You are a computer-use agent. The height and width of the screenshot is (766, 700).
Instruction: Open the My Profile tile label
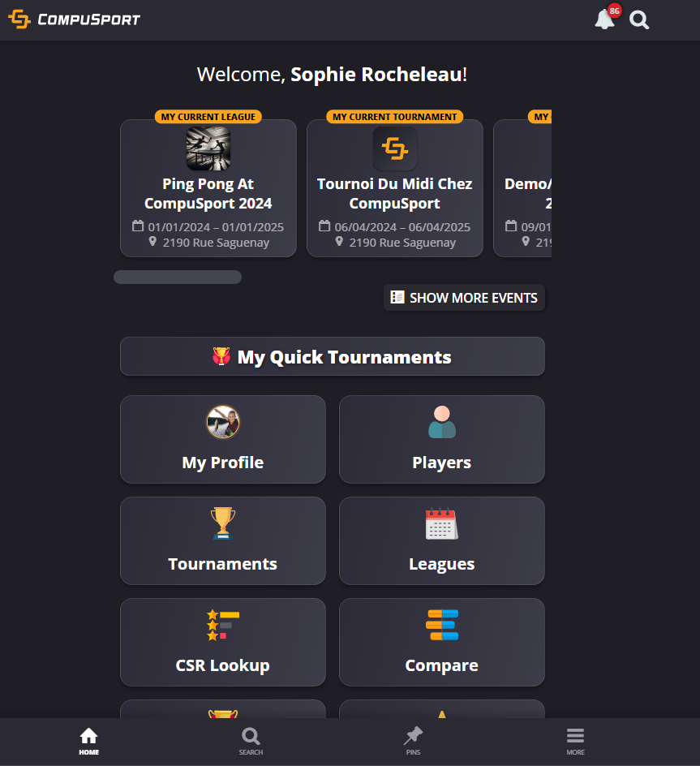point(223,463)
